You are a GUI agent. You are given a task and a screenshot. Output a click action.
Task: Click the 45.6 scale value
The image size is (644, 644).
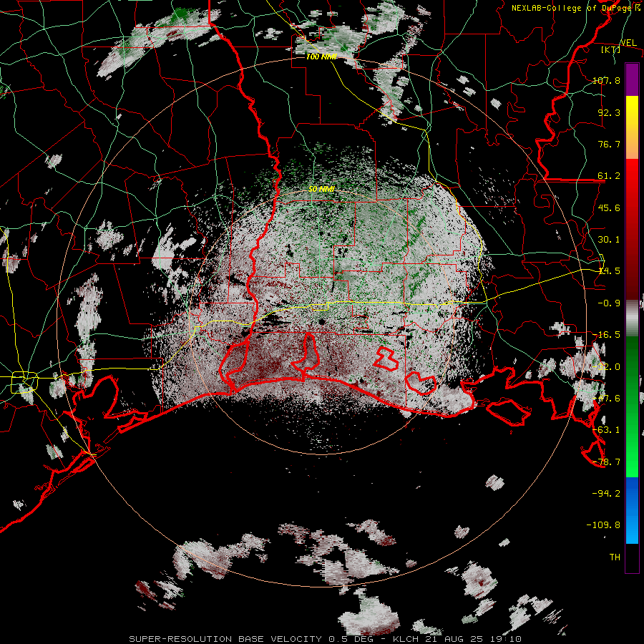(x=609, y=208)
